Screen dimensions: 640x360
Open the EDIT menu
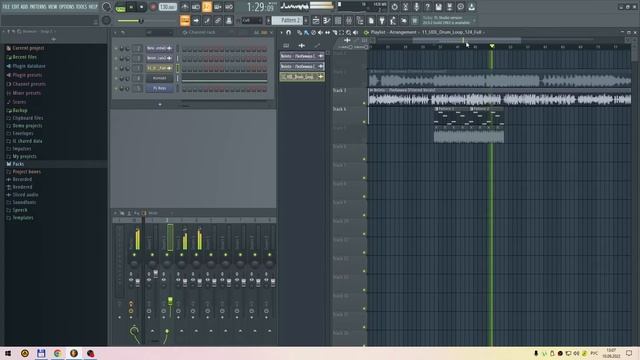point(15,7)
